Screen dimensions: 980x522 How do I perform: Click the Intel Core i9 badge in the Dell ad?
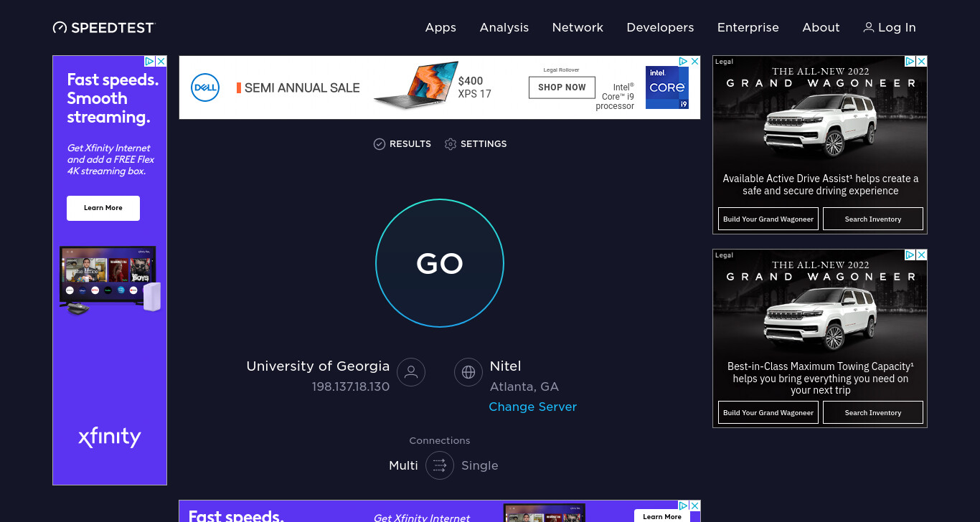[x=667, y=87]
